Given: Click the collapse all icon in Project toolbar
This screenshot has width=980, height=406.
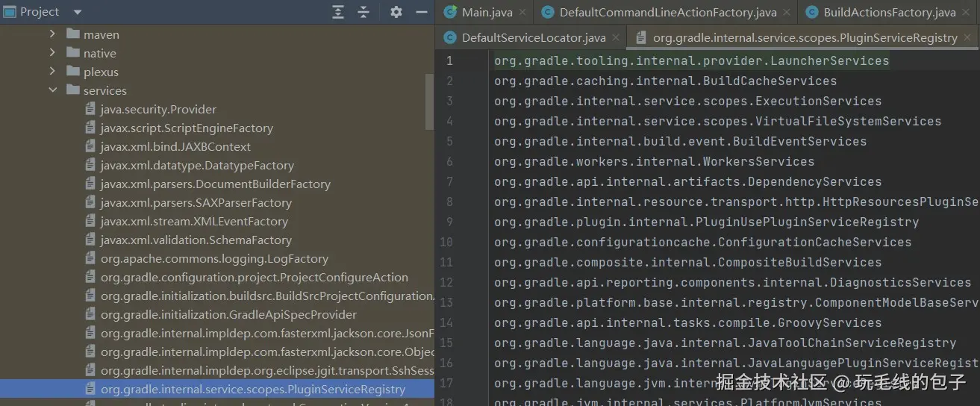Looking at the screenshot, I should (363, 12).
